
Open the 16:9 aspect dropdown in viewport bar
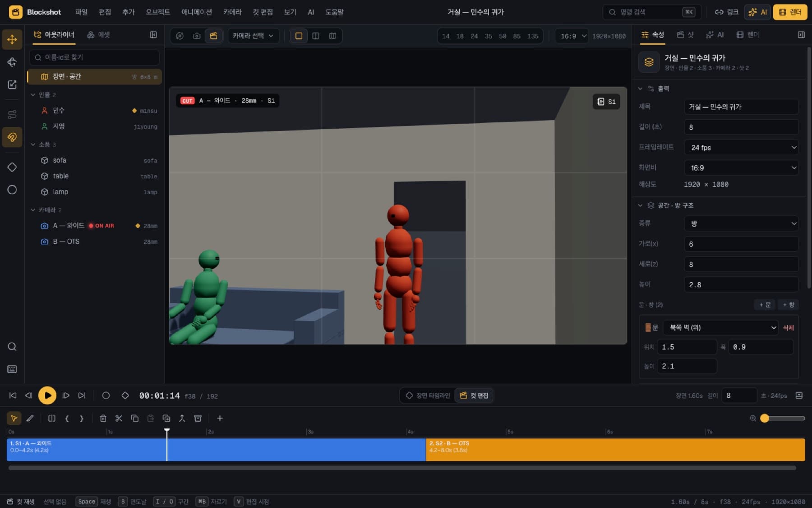(573, 36)
